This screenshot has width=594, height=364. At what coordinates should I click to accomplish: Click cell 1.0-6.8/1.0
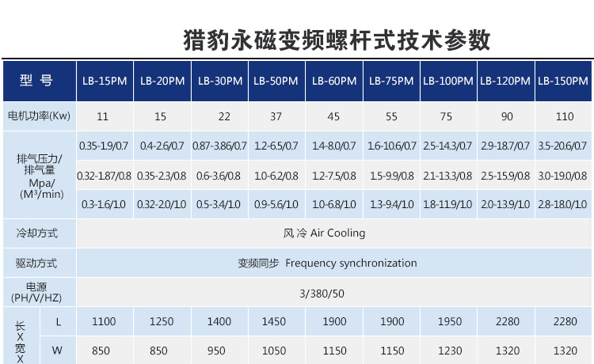(x=333, y=204)
